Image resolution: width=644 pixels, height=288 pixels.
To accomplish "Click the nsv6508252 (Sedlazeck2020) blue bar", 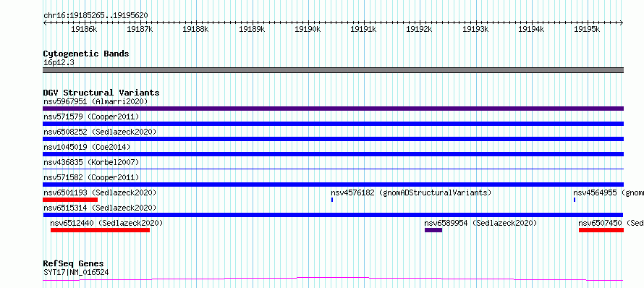I will point(333,139).
